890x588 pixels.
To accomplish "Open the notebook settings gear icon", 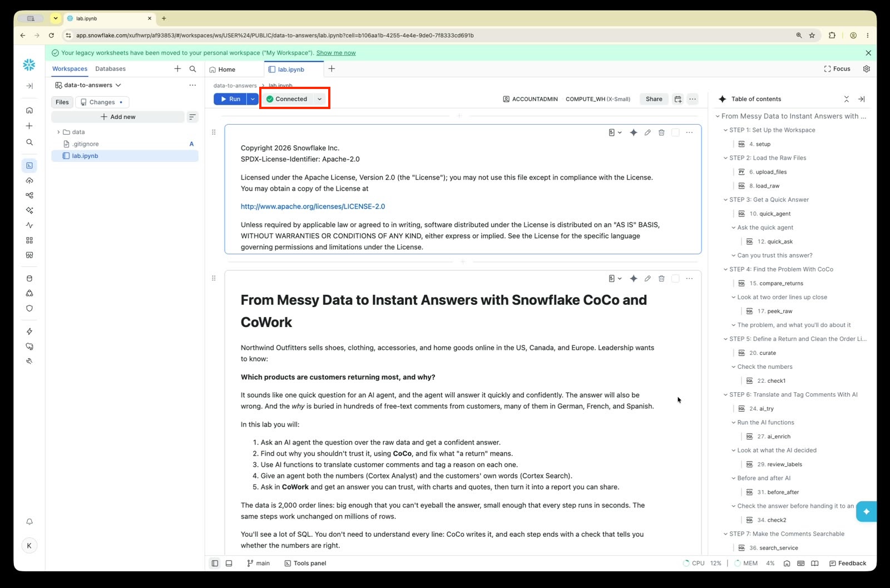I will pyautogui.click(x=866, y=69).
